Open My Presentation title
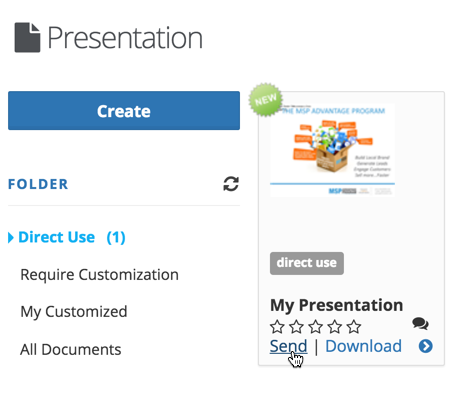 [x=336, y=305]
